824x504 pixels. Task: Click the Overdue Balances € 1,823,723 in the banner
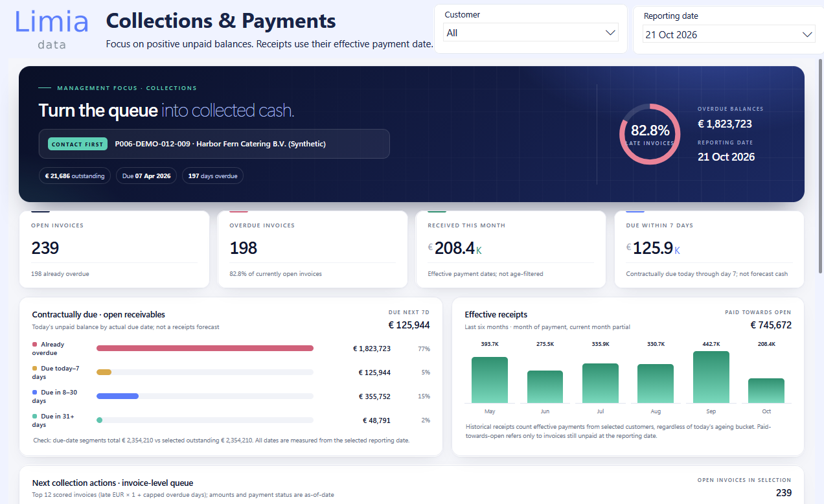click(x=725, y=124)
